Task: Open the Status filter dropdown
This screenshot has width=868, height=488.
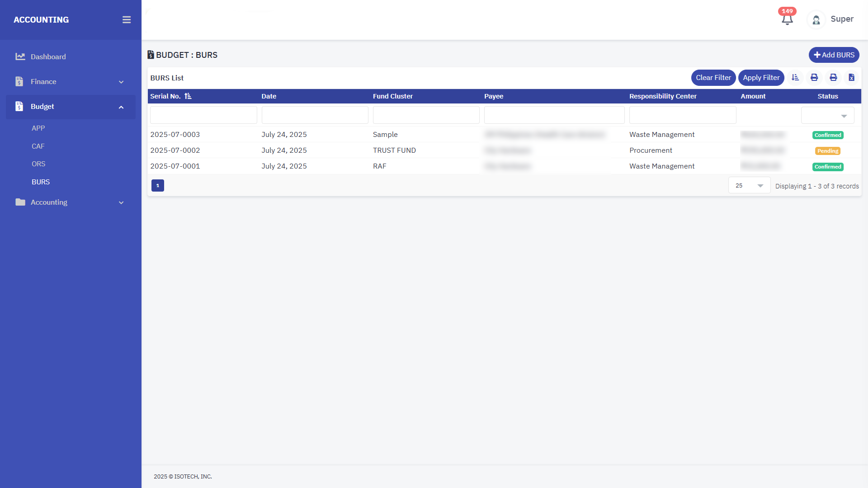Action: (x=827, y=116)
